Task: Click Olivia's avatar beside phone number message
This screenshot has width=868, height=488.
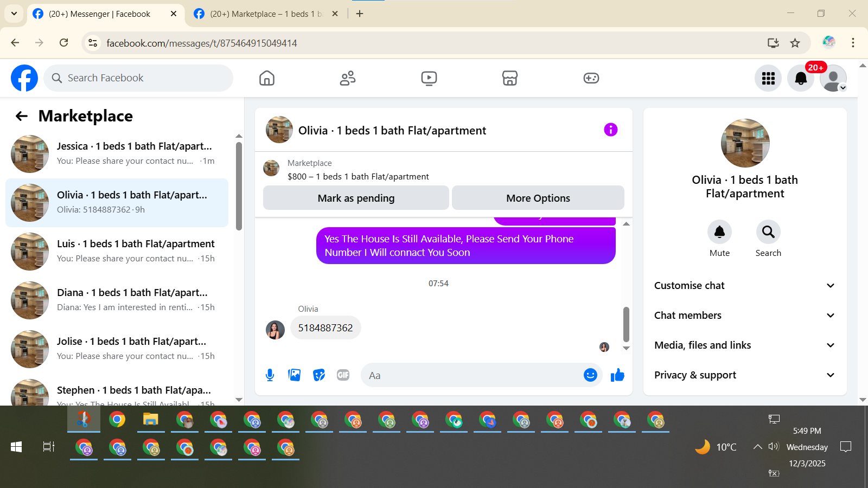Action: coord(275,330)
